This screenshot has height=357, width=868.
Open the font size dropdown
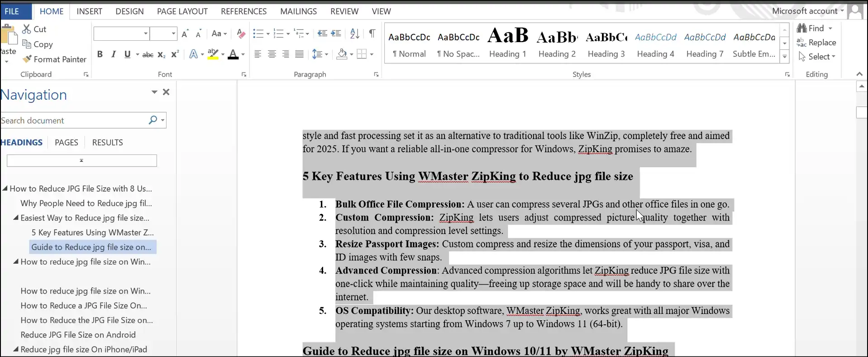click(x=173, y=34)
